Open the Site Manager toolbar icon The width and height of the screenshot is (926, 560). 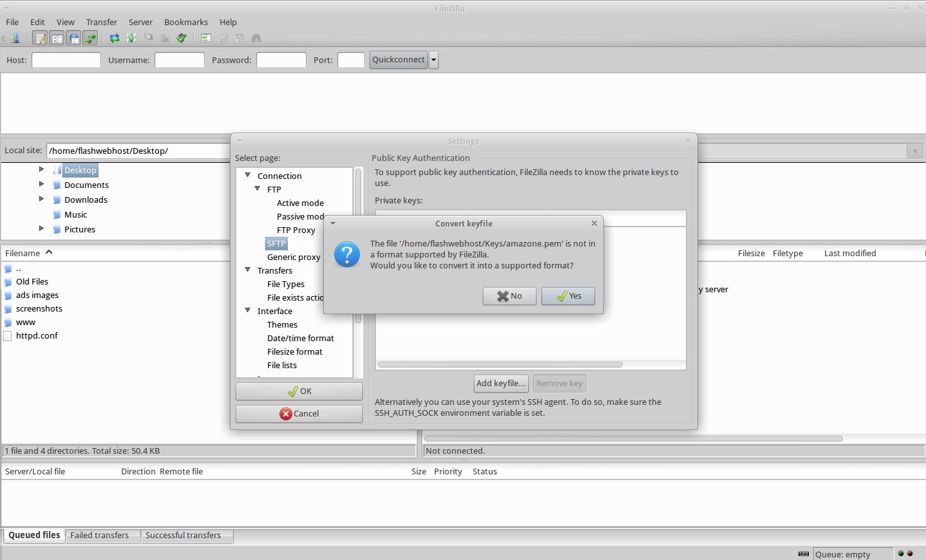(15, 38)
